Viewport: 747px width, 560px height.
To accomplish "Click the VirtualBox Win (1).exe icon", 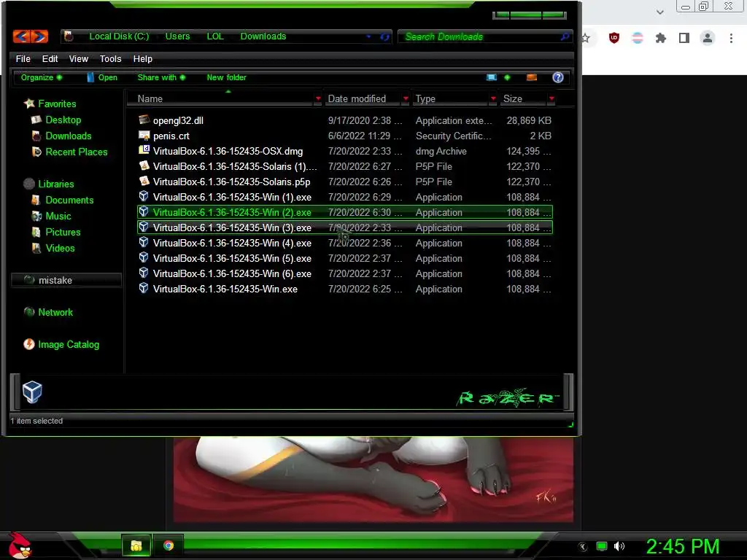I will coord(144,196).
